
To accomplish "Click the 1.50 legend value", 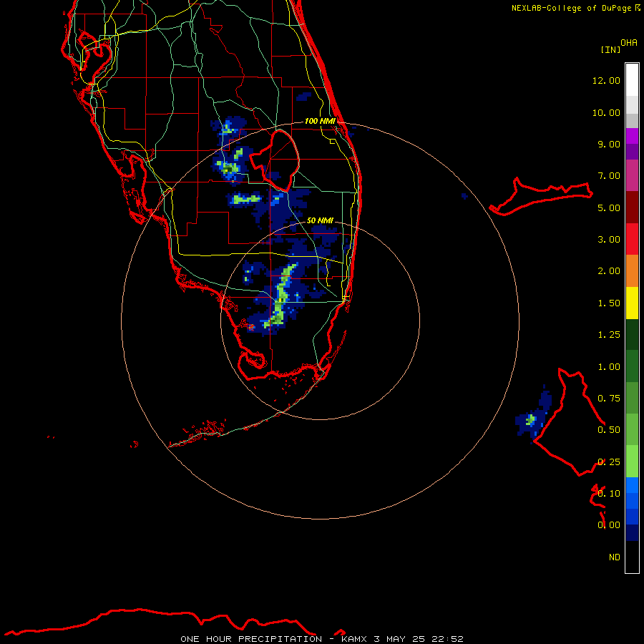I will (609, 303).
